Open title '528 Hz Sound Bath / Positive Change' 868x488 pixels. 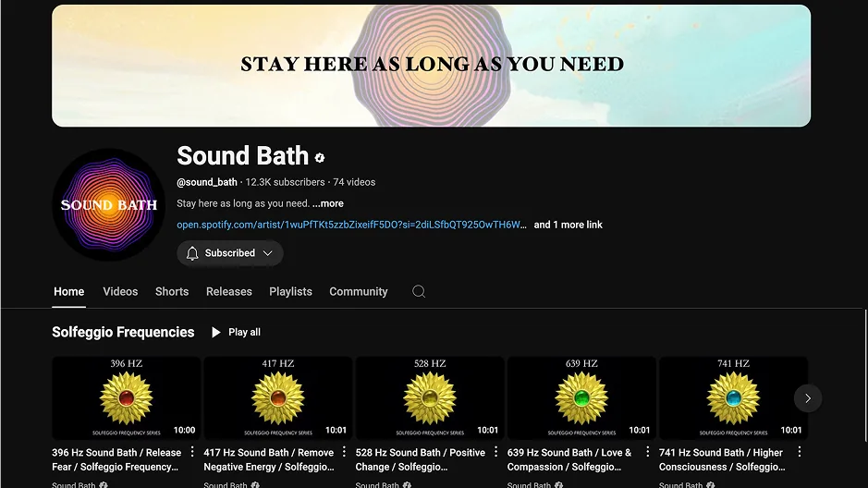[421, 459]
